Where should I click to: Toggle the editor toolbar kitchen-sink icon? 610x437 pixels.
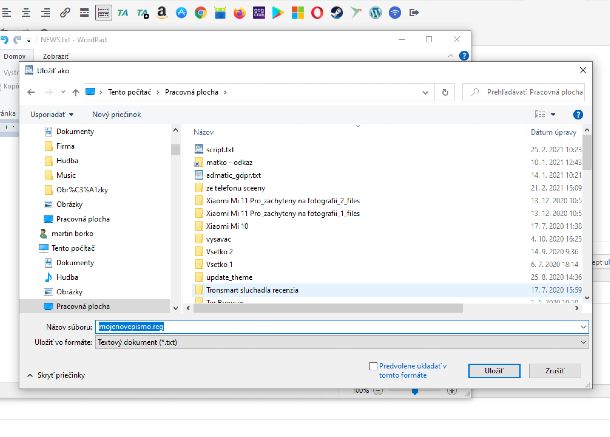tap(103, 13)
